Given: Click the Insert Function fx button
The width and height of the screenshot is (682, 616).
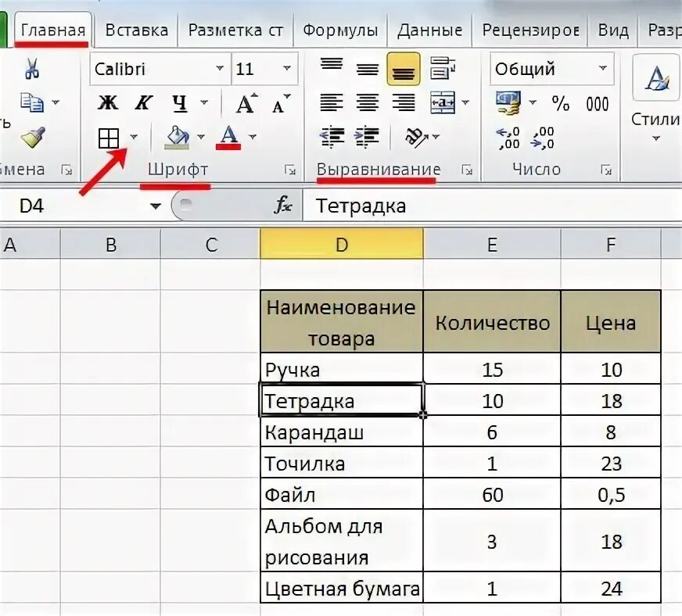Looking at the screenshot, I should 283,205.
